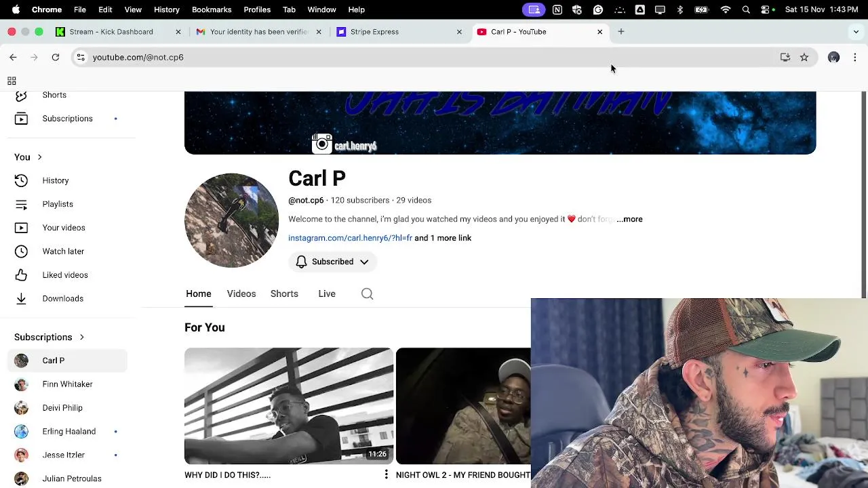Viewport: 868px width, 488px height.
Task: Expand the Subscriptions section chevron
Action: [81, 337]
